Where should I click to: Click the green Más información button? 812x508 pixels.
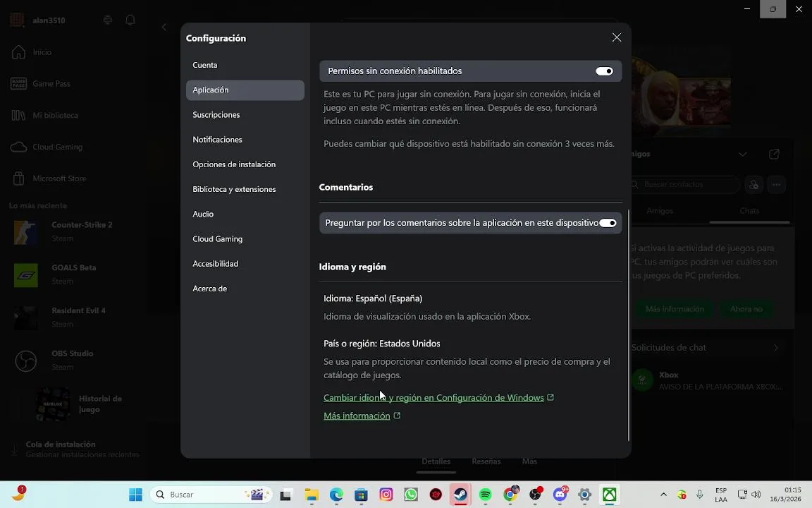click(x=675, y=309)
